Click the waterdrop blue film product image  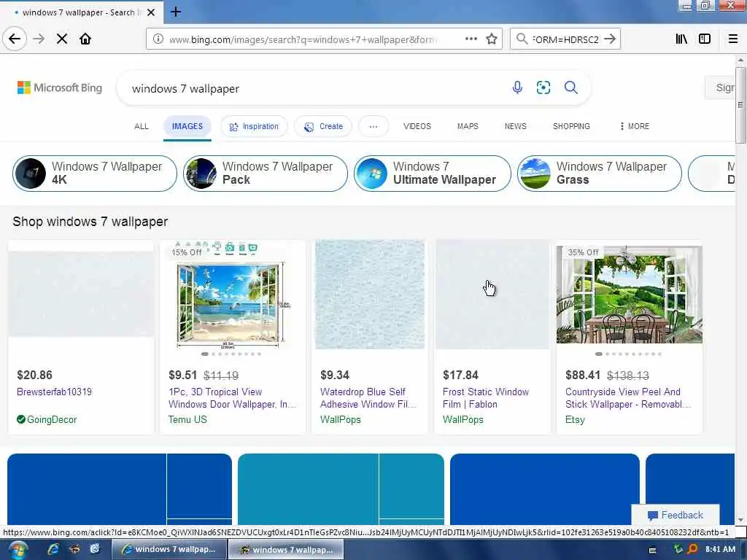click(x=370, y=295)
